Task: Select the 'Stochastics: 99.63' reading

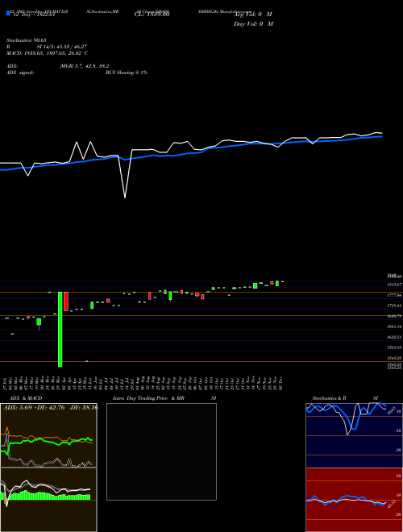Action: [x=26, y=40]
